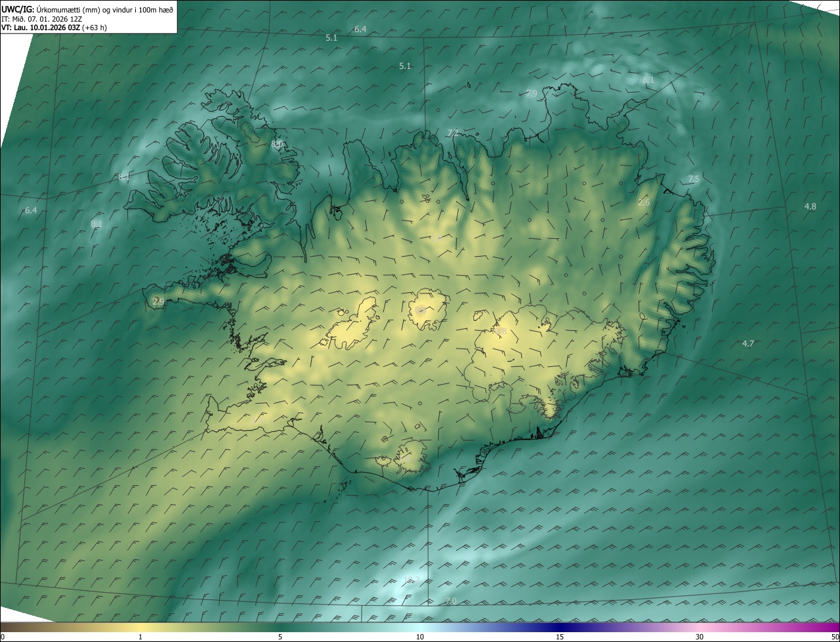Click the 7.9 precipitation value on the map
Viewport: 840px width, 642px height.
(532, 94)
